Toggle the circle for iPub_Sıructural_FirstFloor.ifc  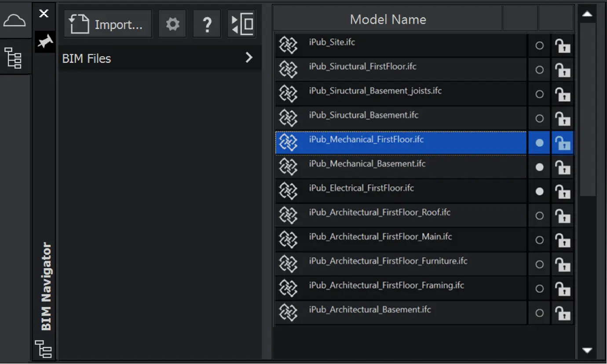click(x=539, y=70)
